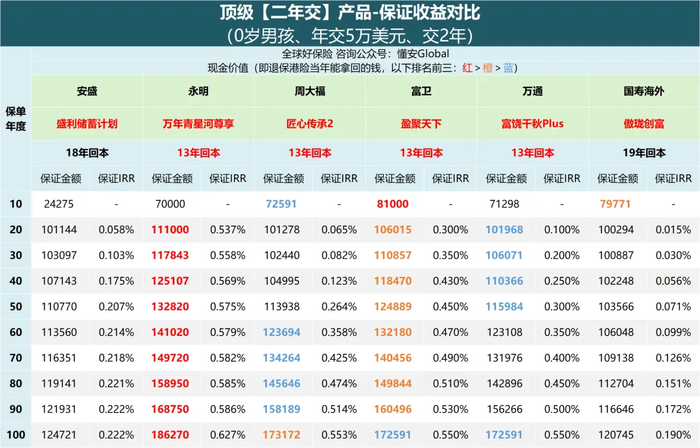Click value 103097
Screen dimensions: 700x448
click(59, 255)
